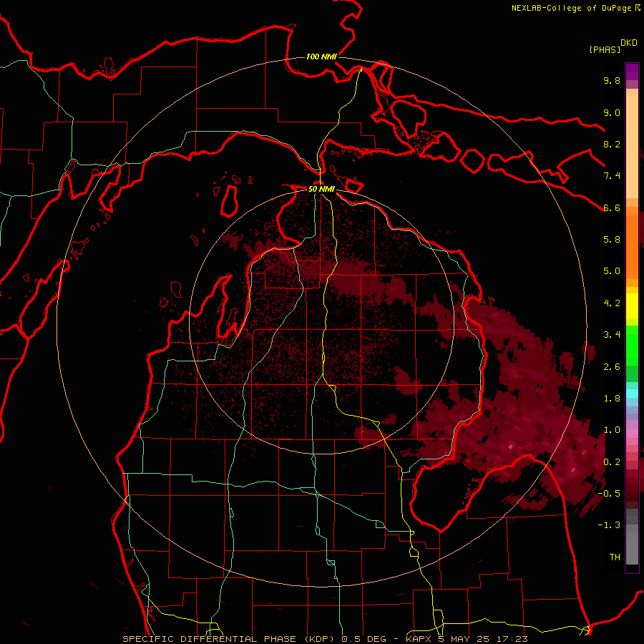
Task: Click the -1.3 scale value
Action: (609, 525)
